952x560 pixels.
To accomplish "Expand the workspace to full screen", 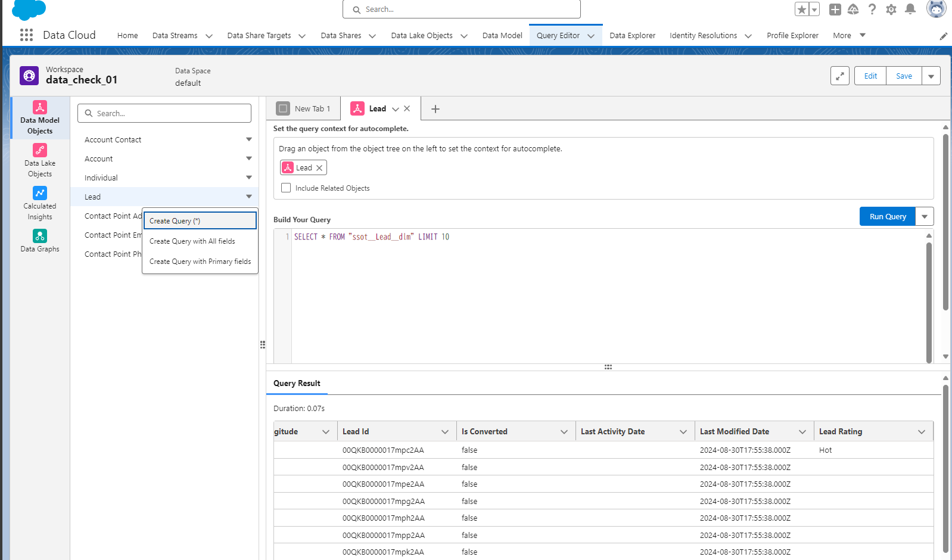I will (840, 76).
